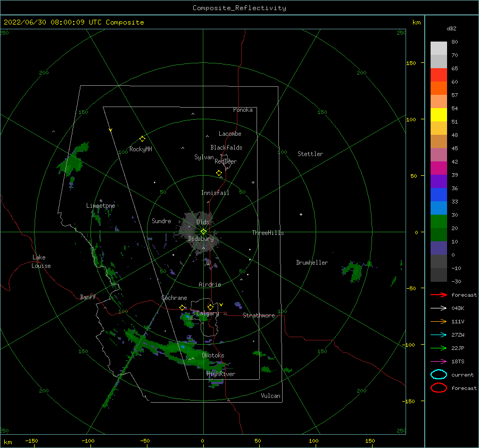Image resolution: width=479 pixels, height=448 pixels.
Task: Click the Cochrane city label
Action: [174, 298]
